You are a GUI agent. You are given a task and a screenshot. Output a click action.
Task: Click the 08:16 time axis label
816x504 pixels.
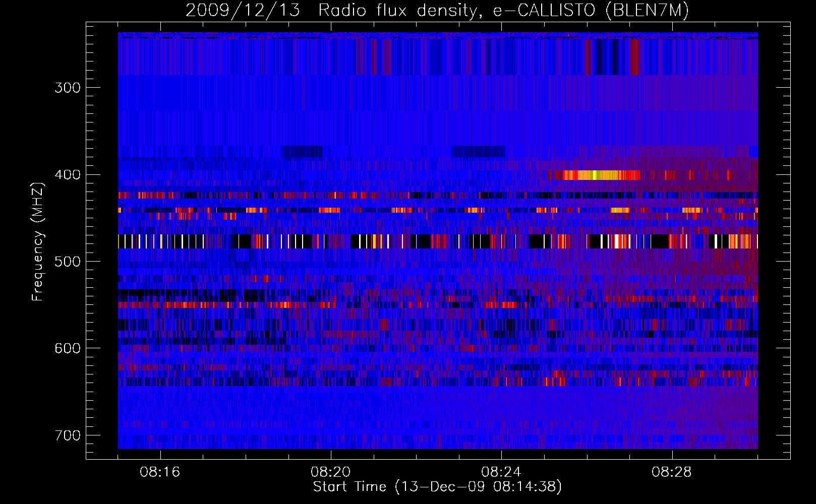[x=160, y=472]
